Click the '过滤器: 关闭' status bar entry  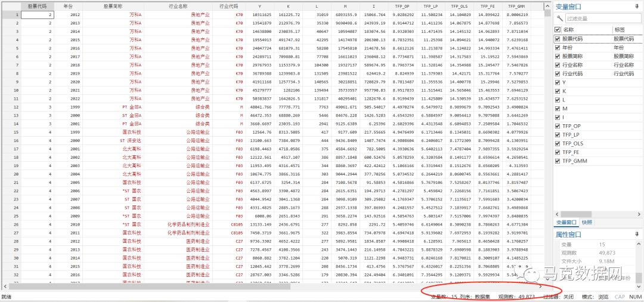click(558, 297)
